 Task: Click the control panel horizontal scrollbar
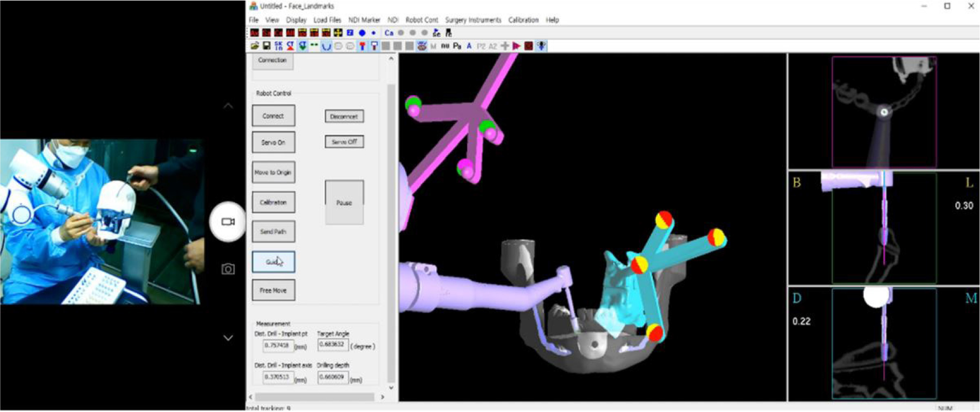pos(314,397)
